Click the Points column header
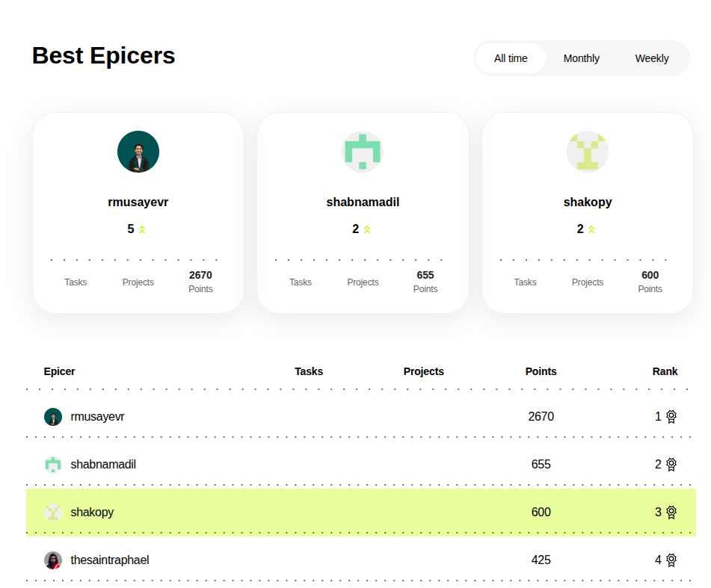Image resolution: width=711 pixels, height=588 pixels. [541, 371]
